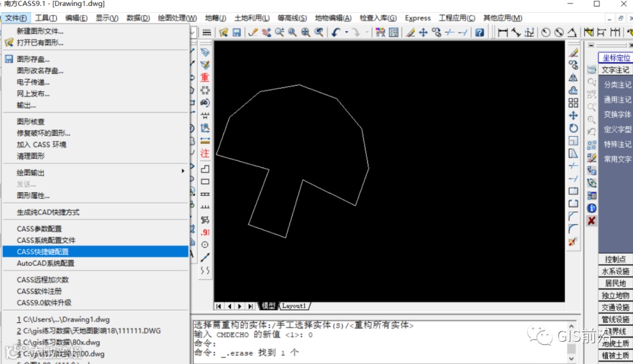This screenshot has height=364, width=633.
Task: Select 变换字体 in side panel
Action: [x=617, y=115]
